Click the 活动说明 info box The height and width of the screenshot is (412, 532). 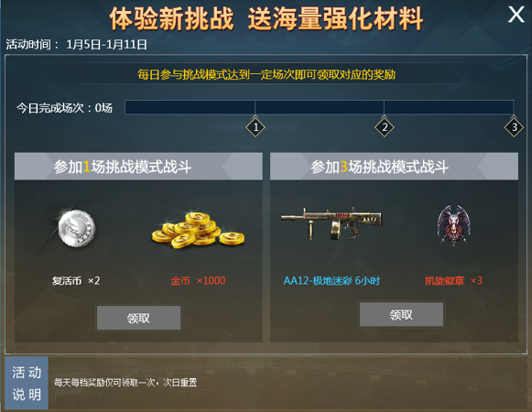(27, 383)
